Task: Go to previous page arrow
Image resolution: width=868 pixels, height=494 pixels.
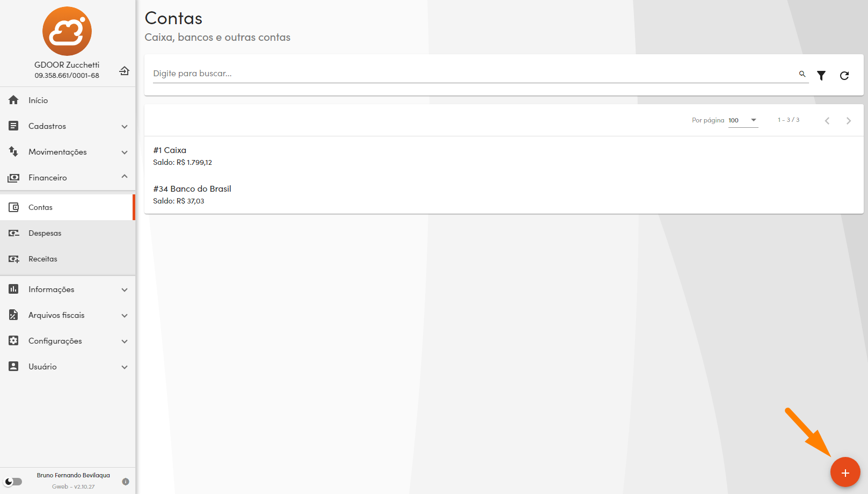Action: [x=827, y=121]
